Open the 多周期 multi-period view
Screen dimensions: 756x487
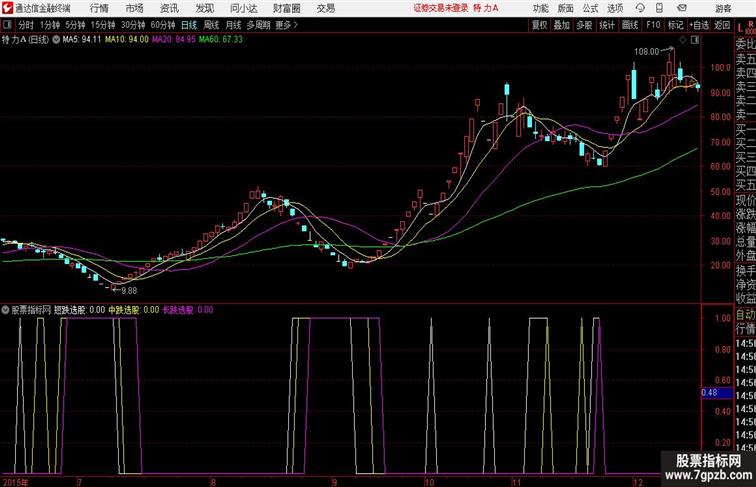pos(258,25)
